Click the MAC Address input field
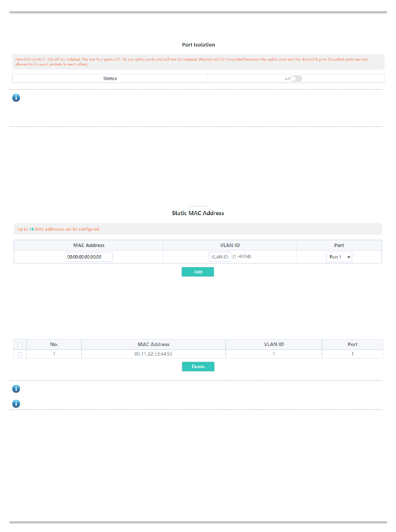Viewport: 396px width, 532px height. coord(88,257)
